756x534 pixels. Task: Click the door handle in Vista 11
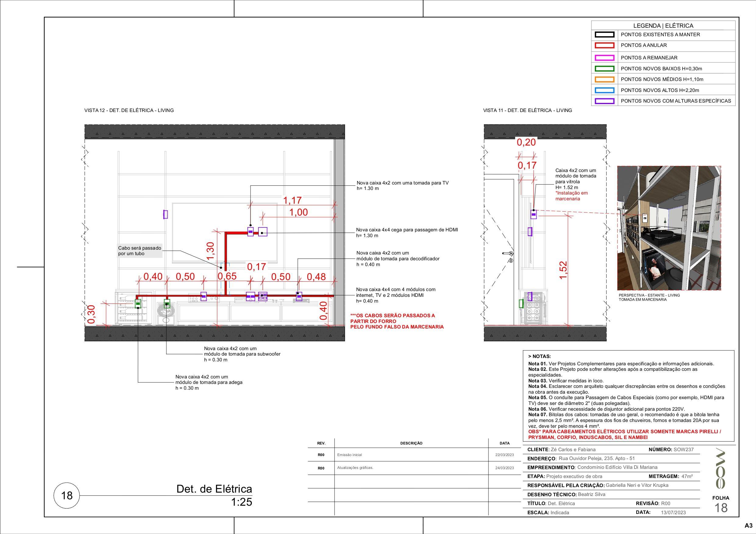(508, 253)
